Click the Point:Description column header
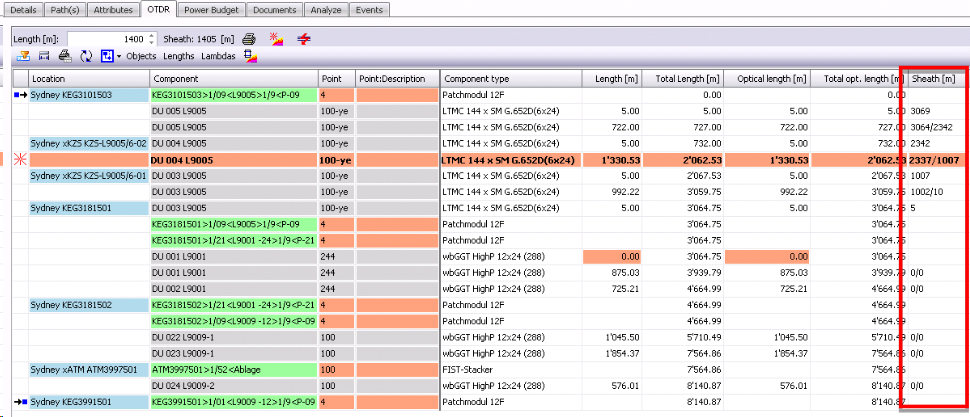 pyautogui.click(x=397, y=79)
